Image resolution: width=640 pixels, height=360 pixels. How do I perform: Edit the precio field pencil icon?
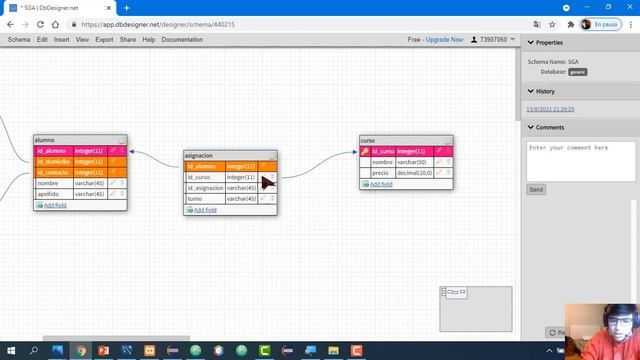pos(439,173)
